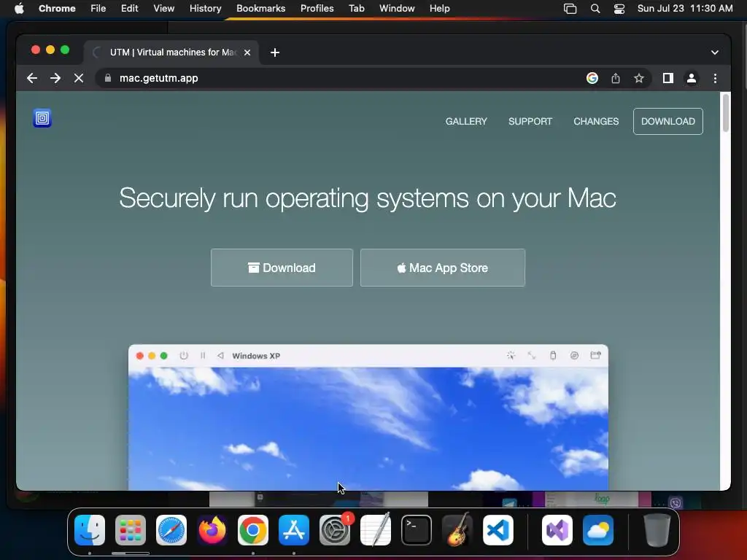The height and width of the screenshot is (560, 747).
Task: Open the History menu
Action: [205, 9]
